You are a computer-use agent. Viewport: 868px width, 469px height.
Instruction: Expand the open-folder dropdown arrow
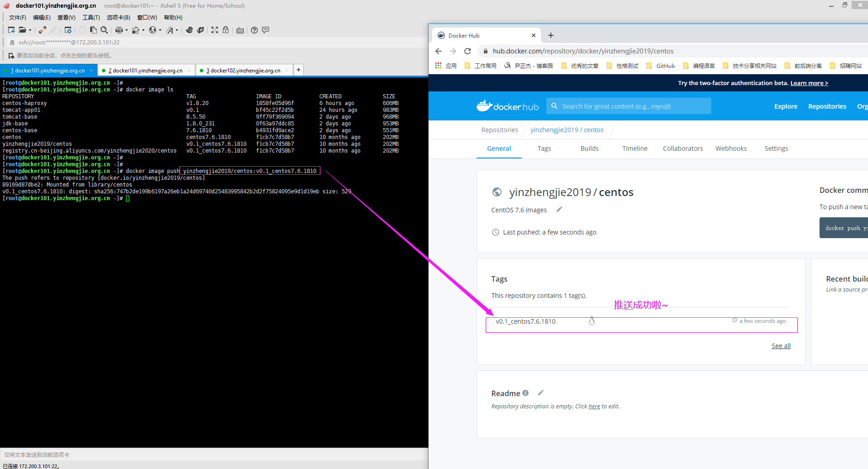pos(30,30)
